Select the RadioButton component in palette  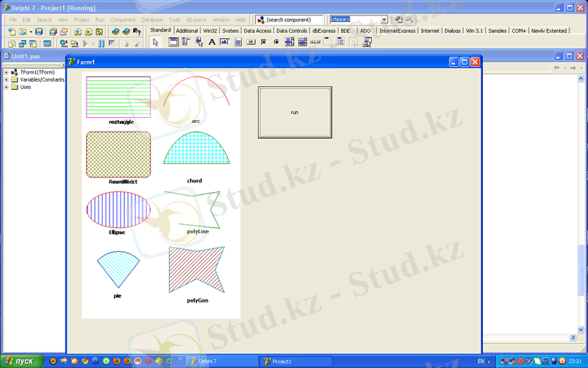click(276, 42)
